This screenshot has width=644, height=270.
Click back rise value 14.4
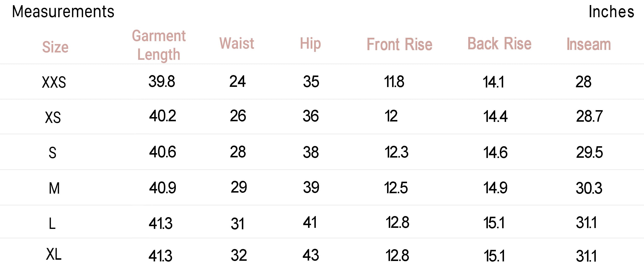495,117
